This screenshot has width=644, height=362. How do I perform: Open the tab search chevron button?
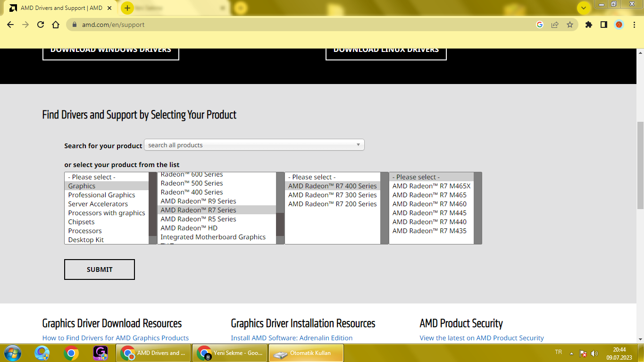click(x=584, y=8)
